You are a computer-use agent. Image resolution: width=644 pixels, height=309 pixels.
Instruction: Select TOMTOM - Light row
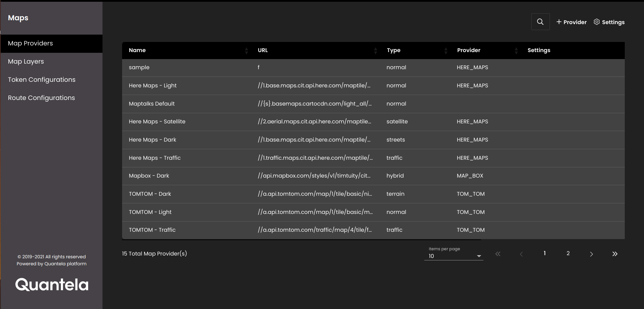373,212
